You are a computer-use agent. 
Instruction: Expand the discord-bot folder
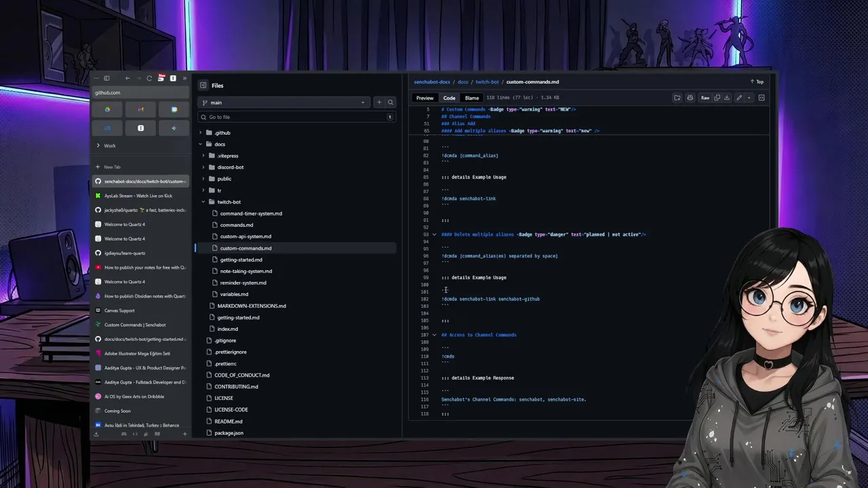pos(203,167)
